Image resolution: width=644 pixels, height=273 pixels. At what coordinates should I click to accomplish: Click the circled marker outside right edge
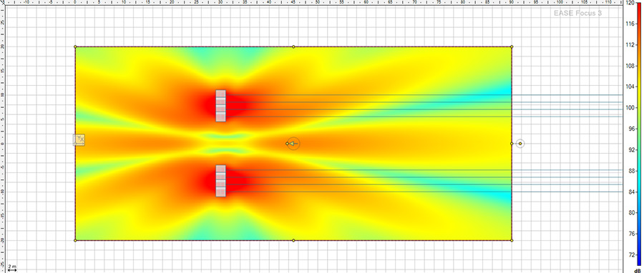pos(520,144)
